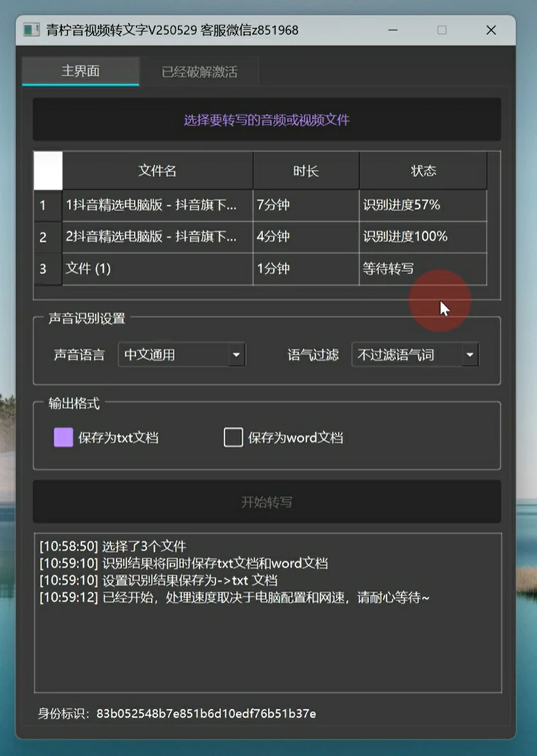Click dropdown arrow of 中文通用 combo

coord(236,355)
